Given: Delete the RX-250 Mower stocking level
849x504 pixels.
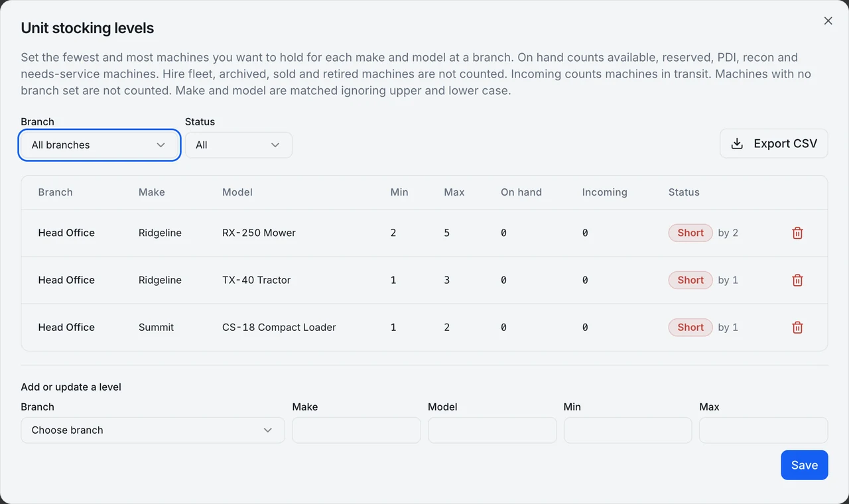Looking at the screenshot, I should point(797,233).
